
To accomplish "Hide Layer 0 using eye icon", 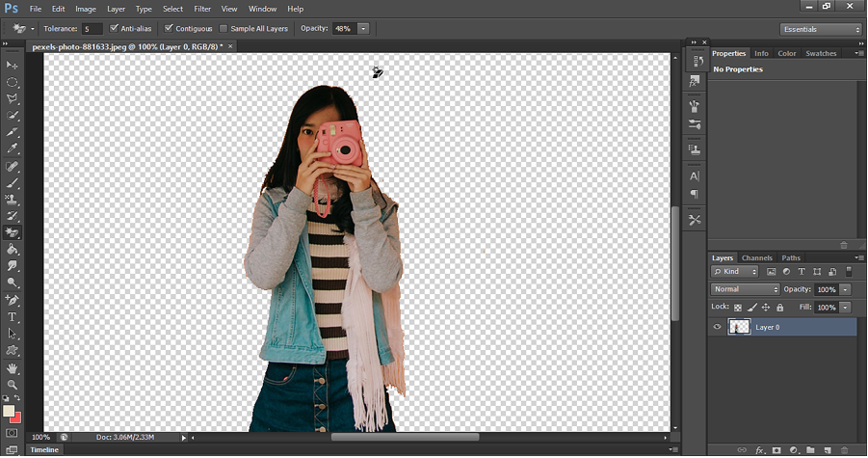I will (718, 327).
